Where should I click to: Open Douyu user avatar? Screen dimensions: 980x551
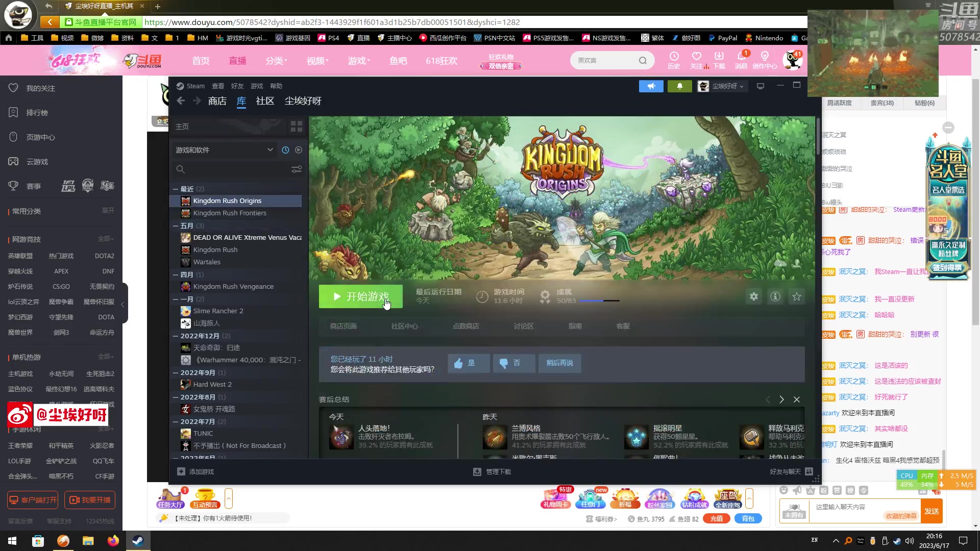click(792, 60)
